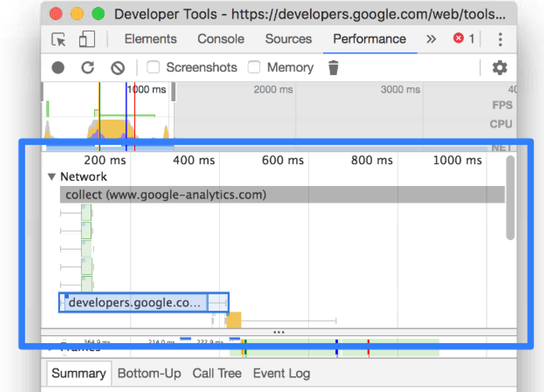Open the Call Tree tab
This screenshot has width=544, height=392.
click(217, 373)
